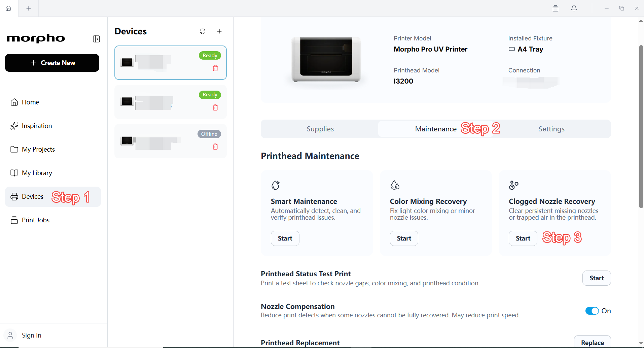Viewport: 644px width, 348px height.
Task: Start Clogged Nozzle Recovery
Action: click(523, 238)
